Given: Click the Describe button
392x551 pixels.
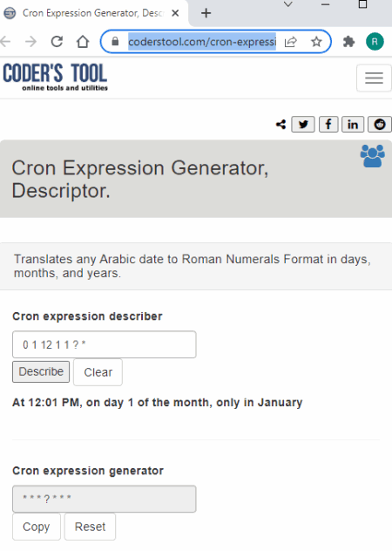Looking at the screenshot, I should [x=41, y=371].
